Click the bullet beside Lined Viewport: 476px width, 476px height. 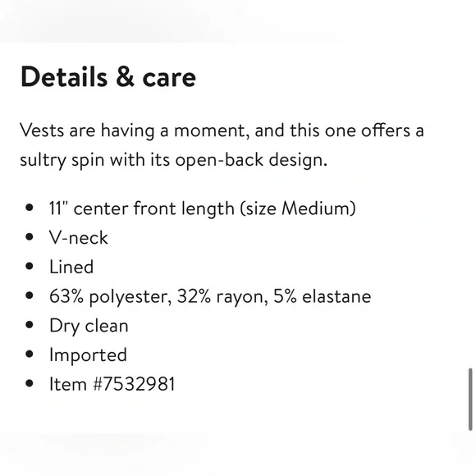pos(30,266)
